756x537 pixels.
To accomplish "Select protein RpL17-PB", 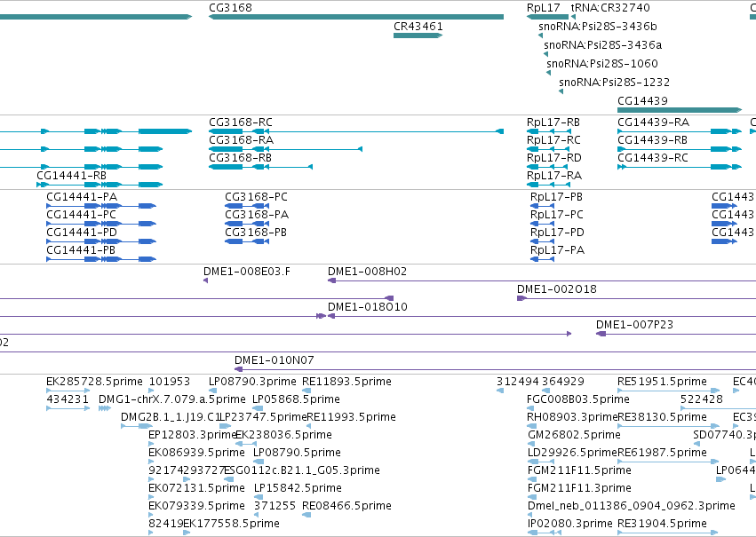I will (543, 206).
